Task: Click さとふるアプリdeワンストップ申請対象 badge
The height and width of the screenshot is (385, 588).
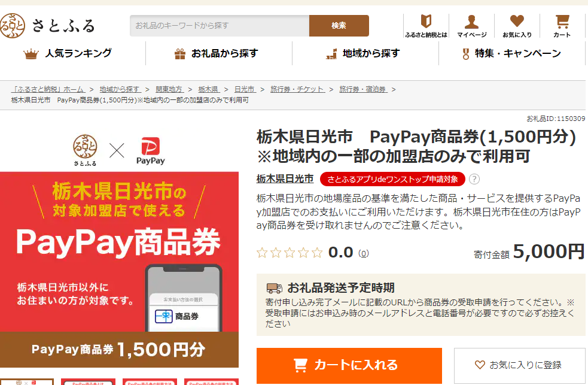Action: pos(392,179)
